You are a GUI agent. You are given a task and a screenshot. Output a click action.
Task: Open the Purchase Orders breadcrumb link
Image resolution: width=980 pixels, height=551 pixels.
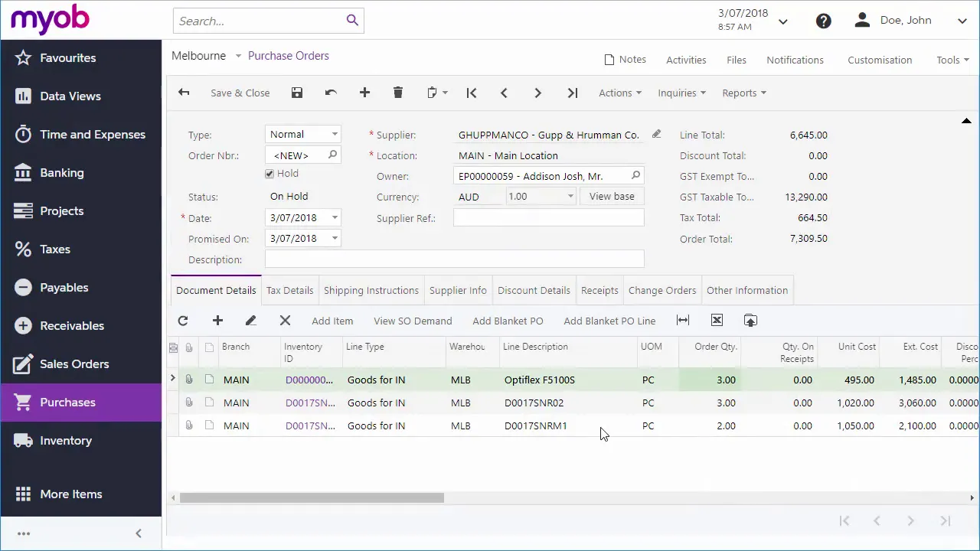(289, 56)
